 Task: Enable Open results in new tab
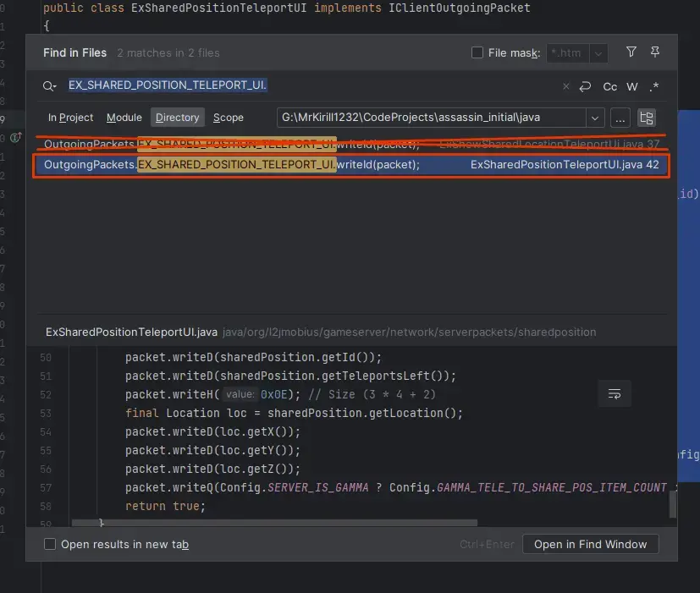click(50, 544)
